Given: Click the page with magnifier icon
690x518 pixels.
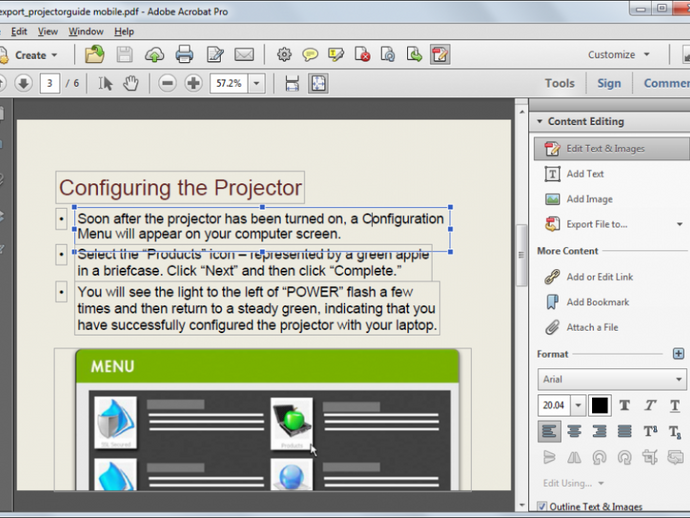Looking at the screenshot, I should click(388, 55).
